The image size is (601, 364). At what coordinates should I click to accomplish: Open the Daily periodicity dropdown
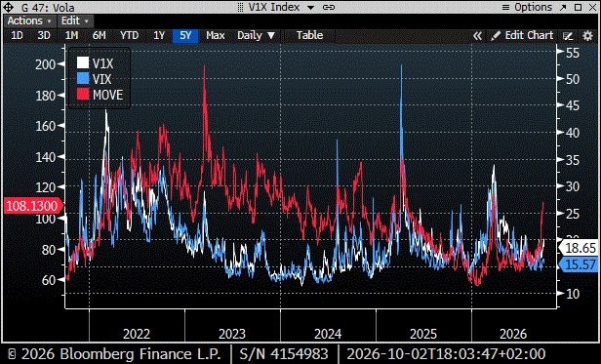(256, 36)
